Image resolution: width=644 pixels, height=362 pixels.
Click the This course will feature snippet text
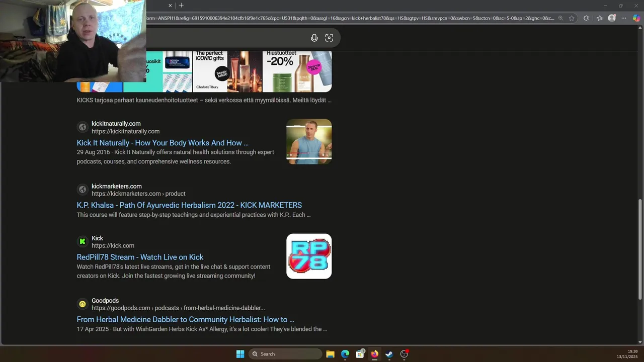[194, 215]
